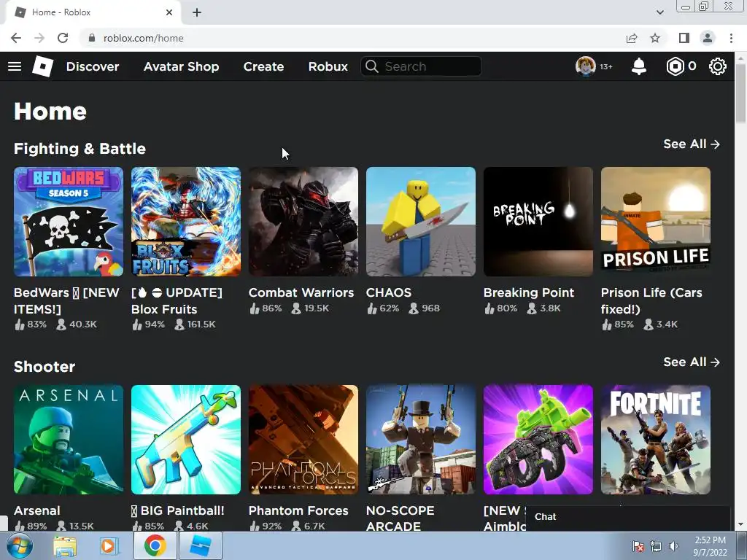The image size is (747, 560).
Task: Go back with browser back arrow
Action: [16, 38]
